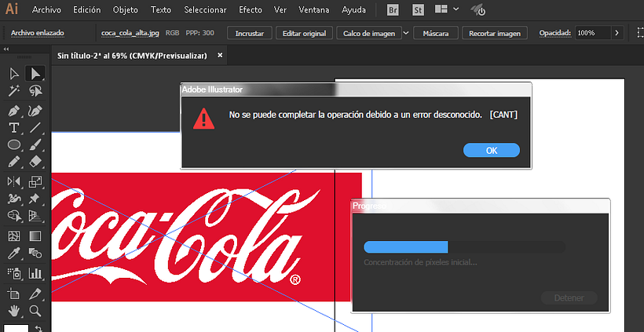Pick the Paintbrush tool
Screen dimensions: 644x332
(35, 144)
